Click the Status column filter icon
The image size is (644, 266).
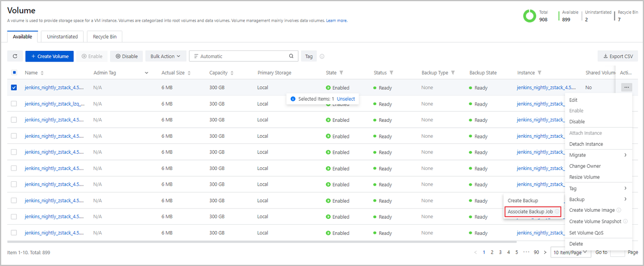click(391, 73)
